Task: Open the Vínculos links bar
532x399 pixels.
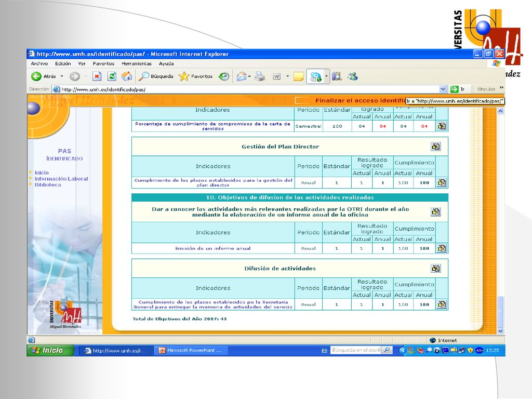Action: 486,89
